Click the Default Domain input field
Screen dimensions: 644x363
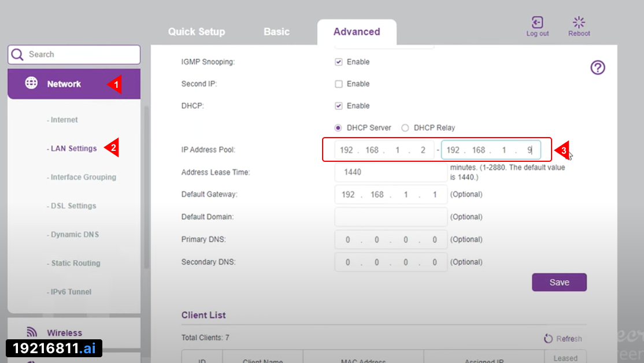point(390,217)
